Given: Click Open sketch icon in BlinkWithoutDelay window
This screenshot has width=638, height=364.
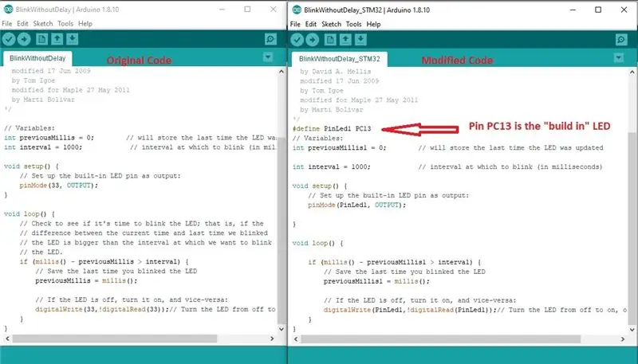Looking at the screenshot, I should [57, 39].
